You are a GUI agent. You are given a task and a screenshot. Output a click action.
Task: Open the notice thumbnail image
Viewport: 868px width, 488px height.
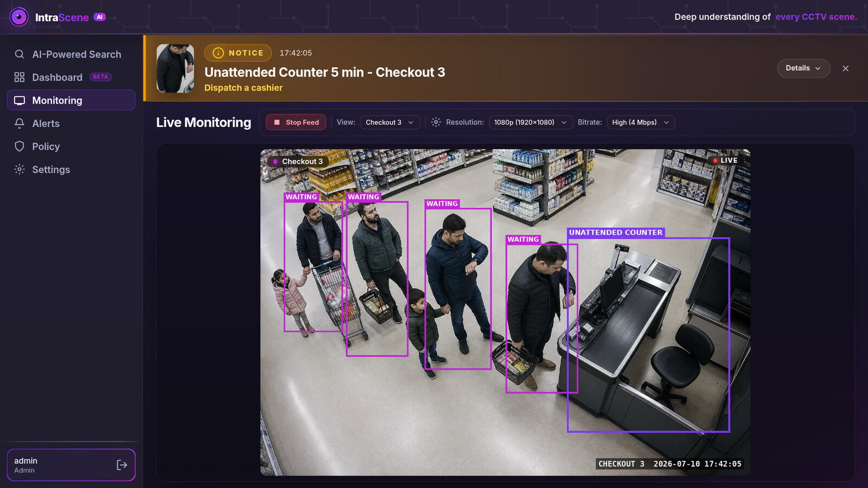175,68
